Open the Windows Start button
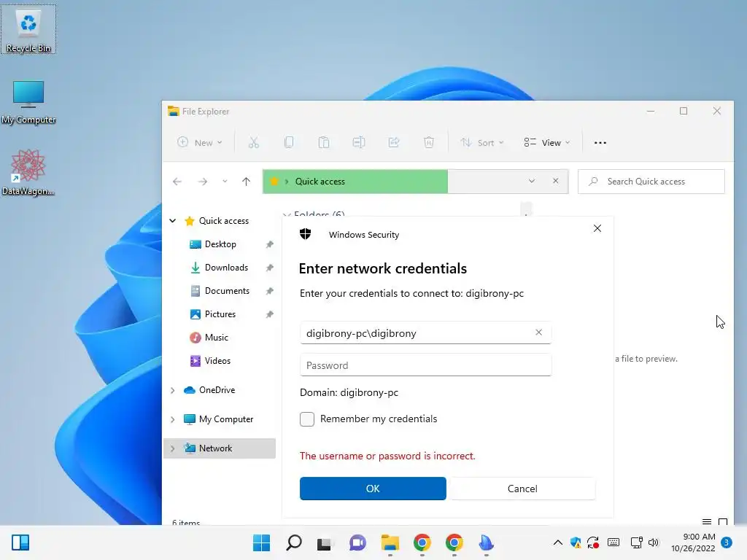The image size is (747, 560). (x=261, y=542)
